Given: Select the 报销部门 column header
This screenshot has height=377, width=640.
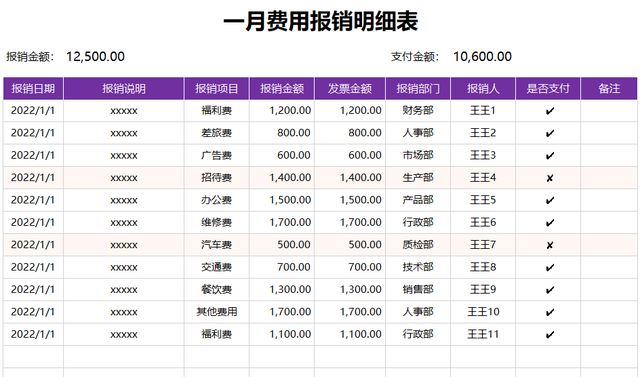Looking at the screenshot, I should [418, 89].
